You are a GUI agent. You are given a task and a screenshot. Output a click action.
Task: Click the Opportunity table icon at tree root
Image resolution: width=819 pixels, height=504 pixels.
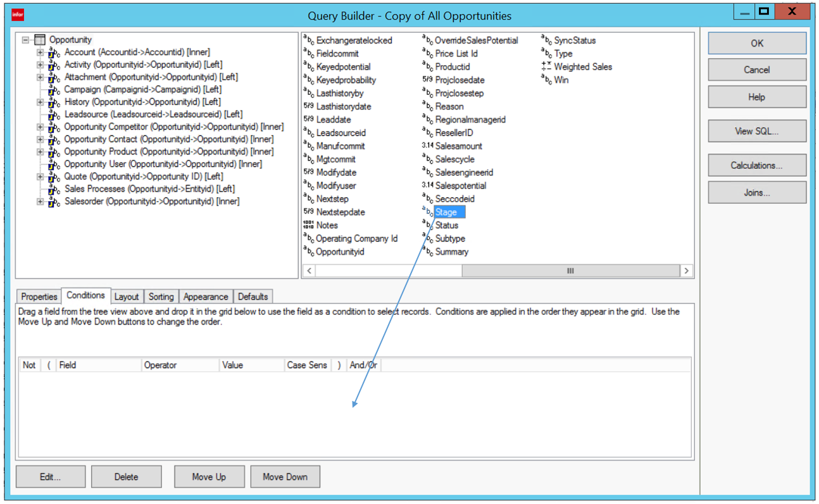point(40,40)
